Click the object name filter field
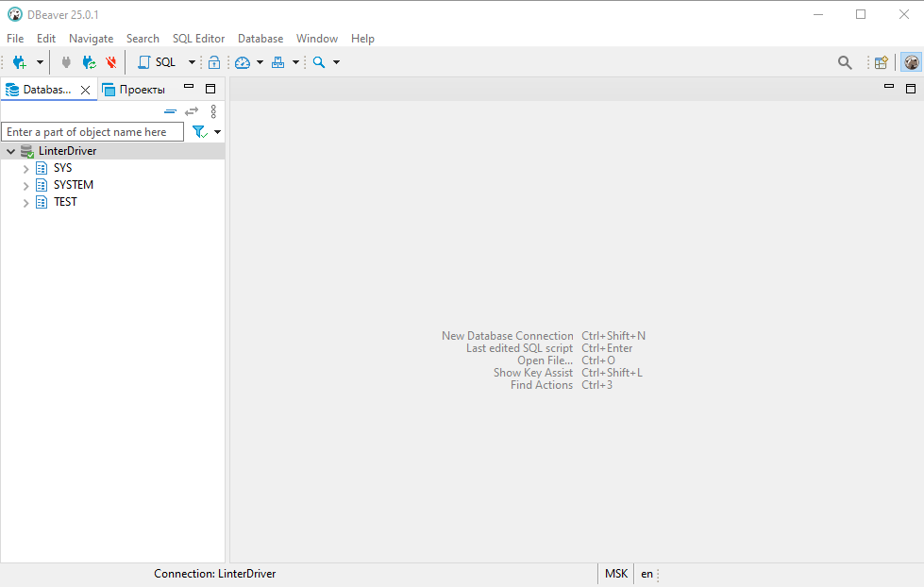 coord(92,132)
